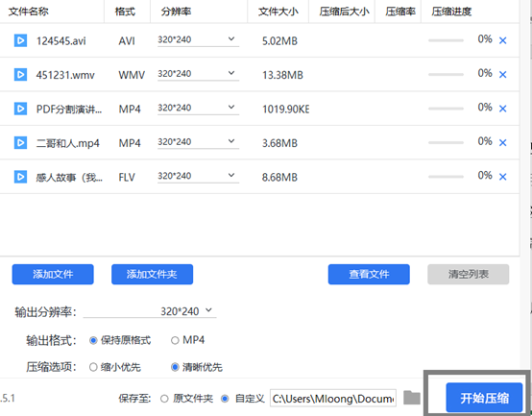Open the folder browse icon next to the save path

click(412, 398)
